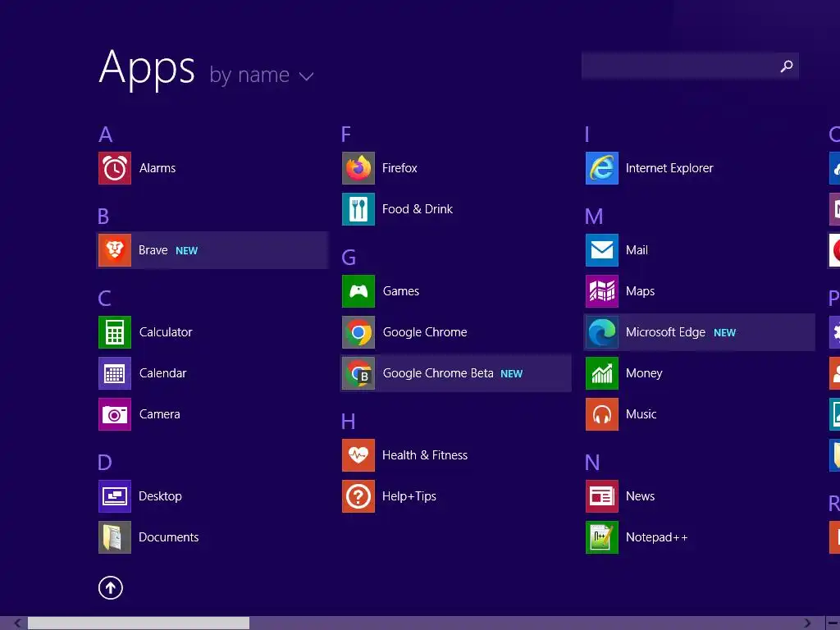
Task: Open the 'by name' sort dropdown
Action: point(261,75)
